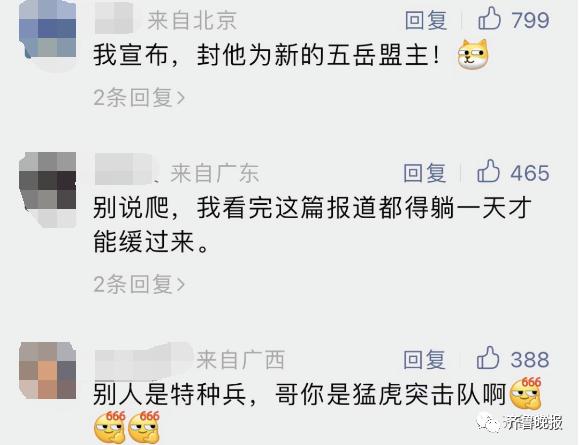
Task: Click the 齐鲁晚报 watermark logo
Action: pos(519,423)
